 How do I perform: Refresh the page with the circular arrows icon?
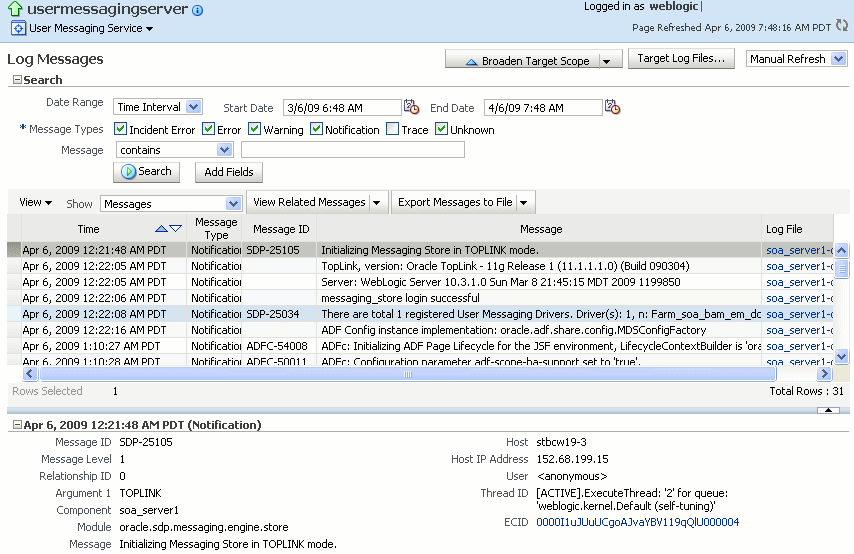click(842, 25)
